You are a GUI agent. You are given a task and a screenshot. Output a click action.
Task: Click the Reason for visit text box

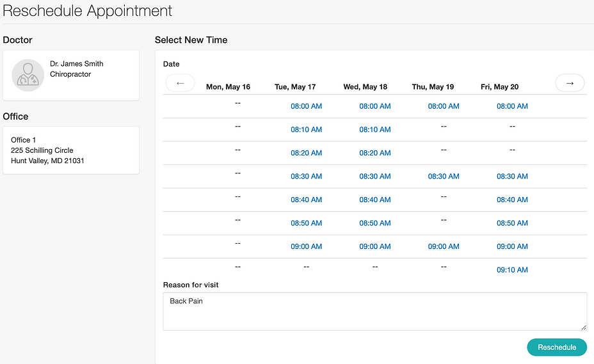[x=374, y=312]
